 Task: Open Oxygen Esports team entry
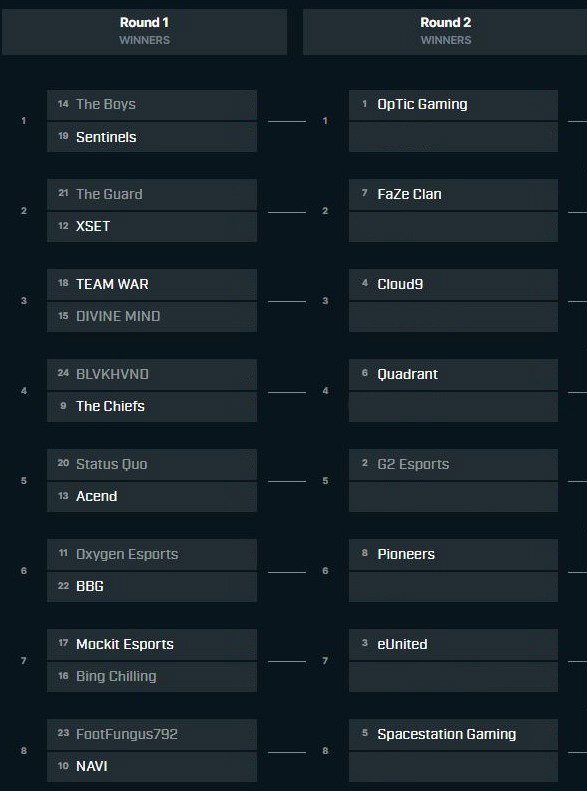(152, 554)
